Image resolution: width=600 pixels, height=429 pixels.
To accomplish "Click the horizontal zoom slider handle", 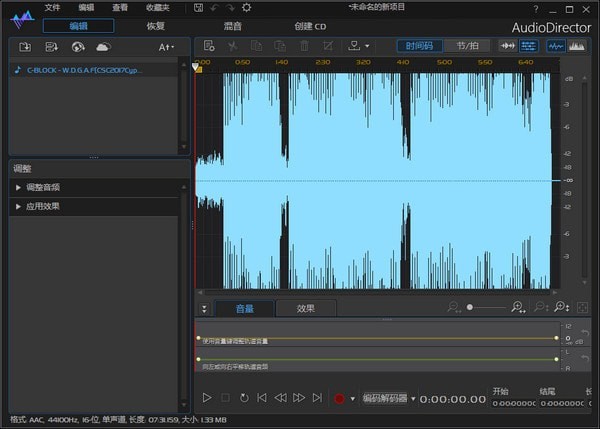I will (471, 308).
